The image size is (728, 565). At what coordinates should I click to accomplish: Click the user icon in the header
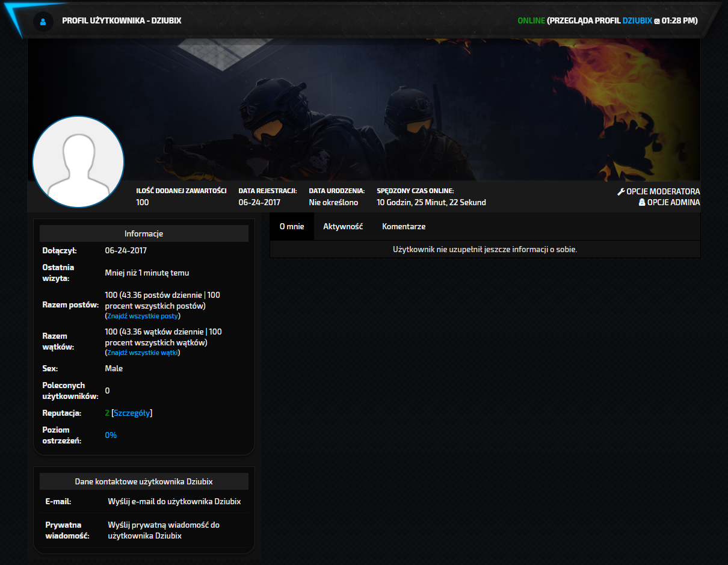point(42,21)
